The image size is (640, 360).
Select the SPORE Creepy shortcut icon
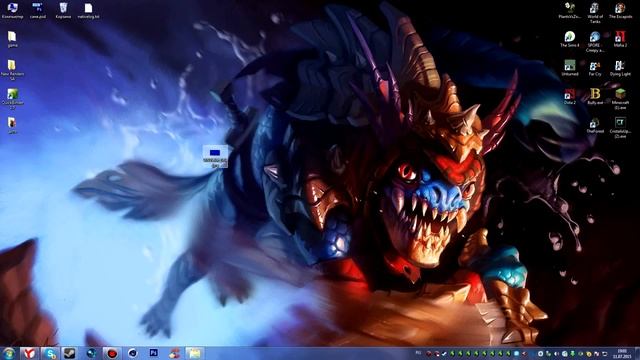(595, 41)
